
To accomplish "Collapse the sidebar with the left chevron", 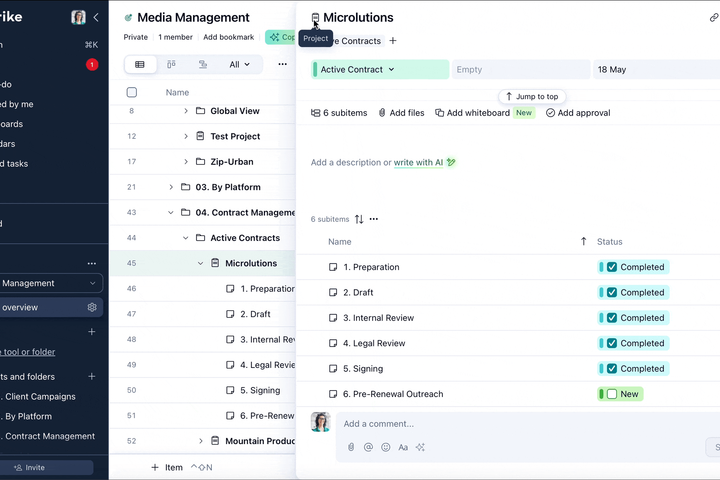I will (x=96, y=17).
